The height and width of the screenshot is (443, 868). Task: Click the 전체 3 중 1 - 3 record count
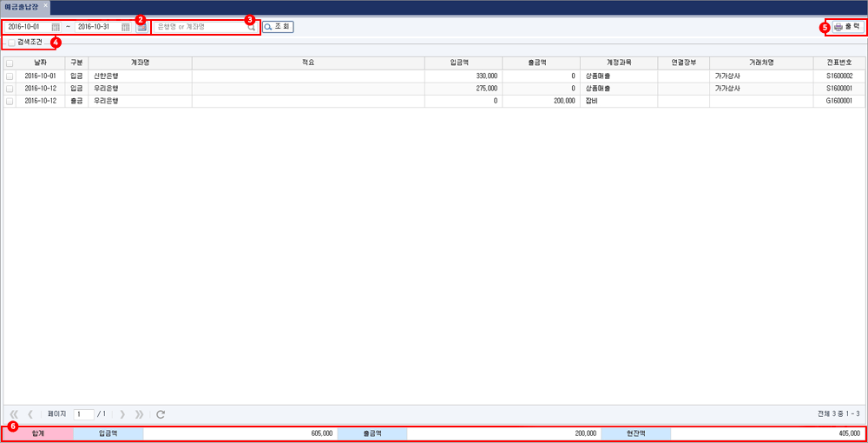pos(838,413)
